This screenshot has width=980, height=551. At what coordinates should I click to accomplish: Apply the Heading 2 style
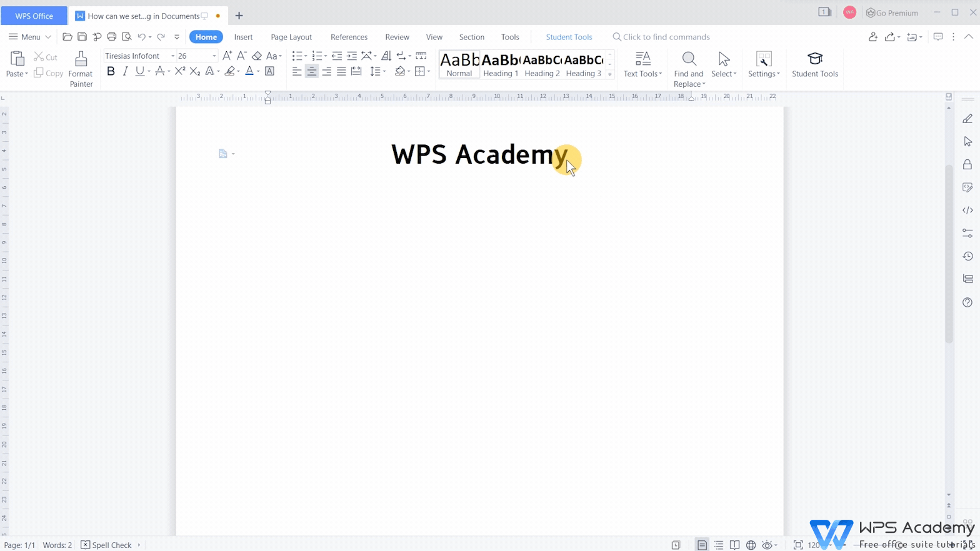[542, 64]
